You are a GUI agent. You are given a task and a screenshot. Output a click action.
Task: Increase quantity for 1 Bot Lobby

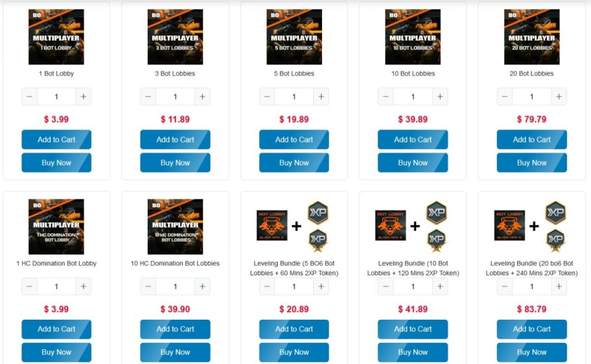83,97
